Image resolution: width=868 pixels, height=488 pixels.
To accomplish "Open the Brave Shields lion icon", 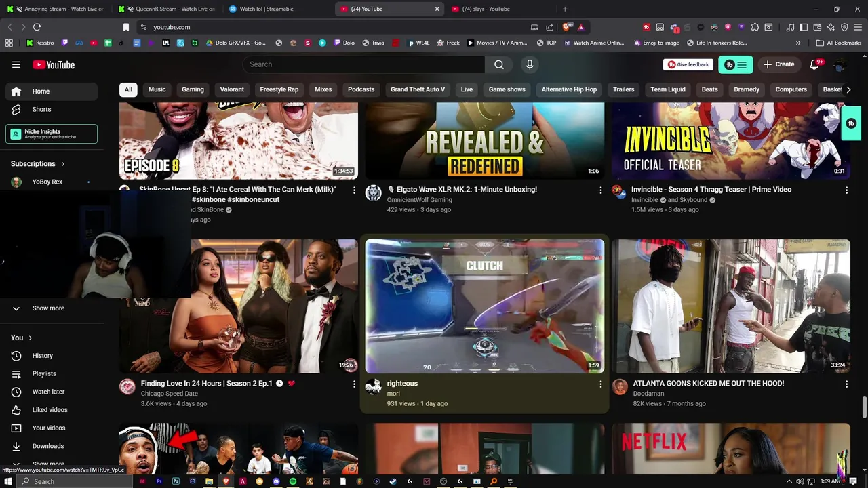I will tap(566, 27).
